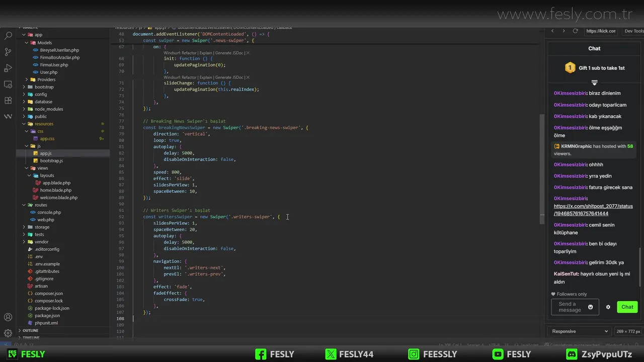Expand the vendor folder

pyautogui.click(x=24, y=242)
